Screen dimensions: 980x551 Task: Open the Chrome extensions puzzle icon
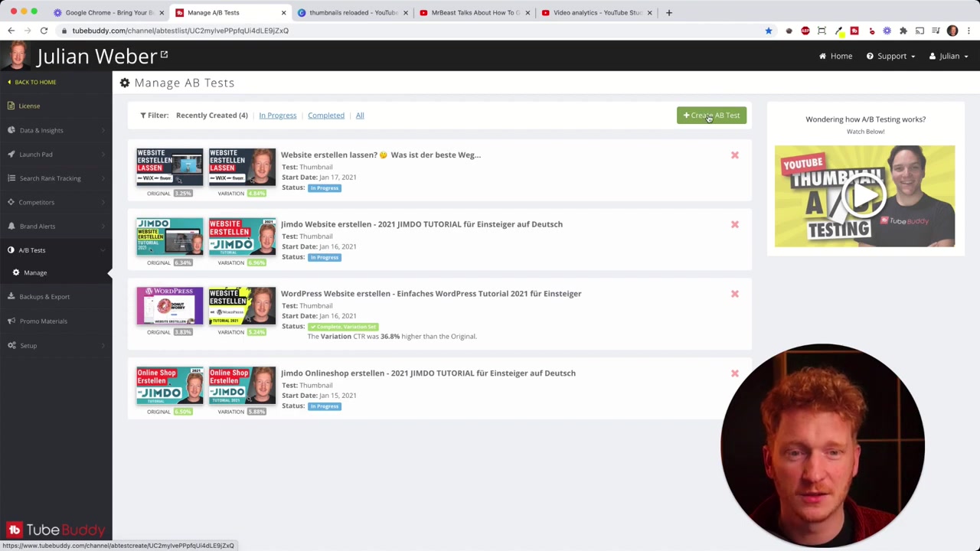tap(903, 31)
